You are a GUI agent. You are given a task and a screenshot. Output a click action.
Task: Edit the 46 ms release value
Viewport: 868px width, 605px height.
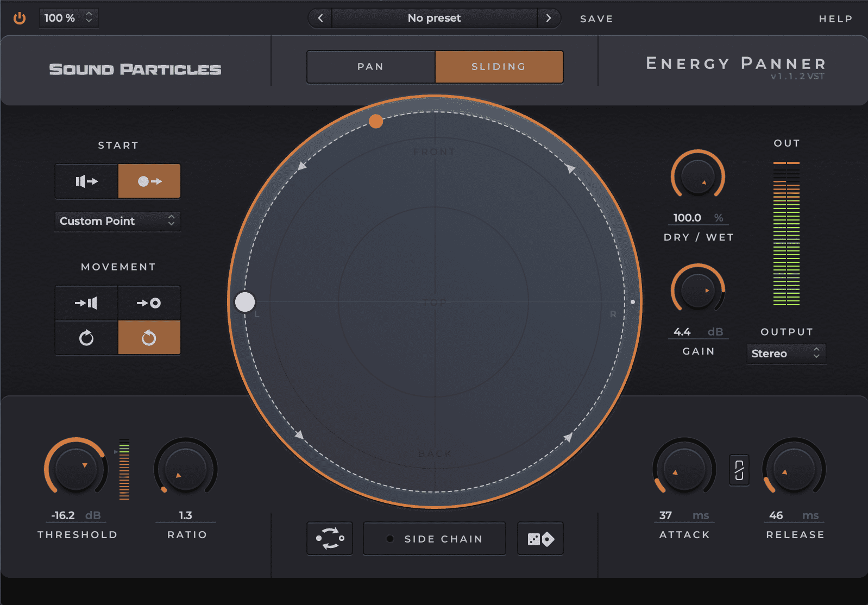tap(794, 515)
